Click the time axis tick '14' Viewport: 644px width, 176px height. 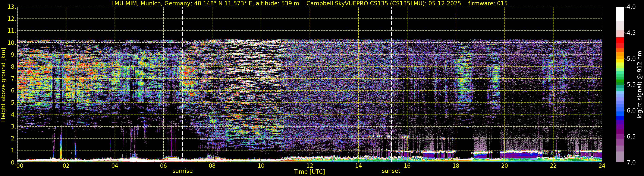[358, 166]
